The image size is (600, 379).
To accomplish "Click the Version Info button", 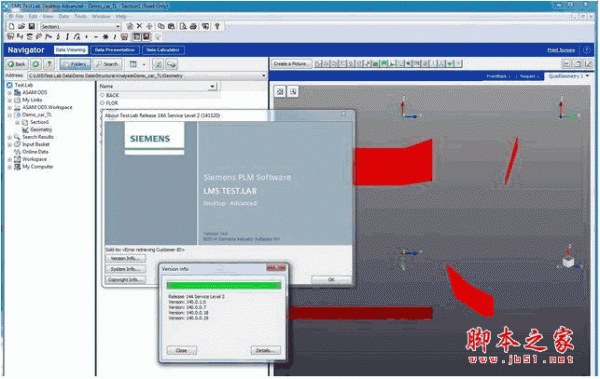I will point(125,259).
